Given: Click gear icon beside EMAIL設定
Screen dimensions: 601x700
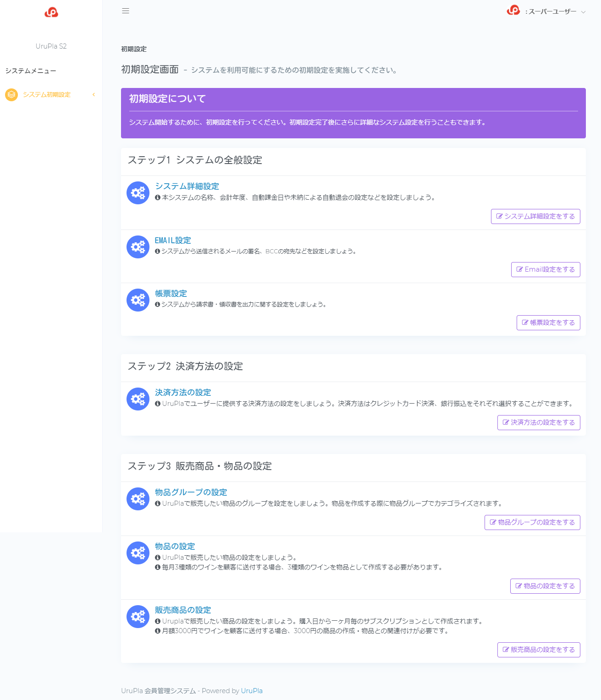Looking at the screenshot, I should click(138, 247).
